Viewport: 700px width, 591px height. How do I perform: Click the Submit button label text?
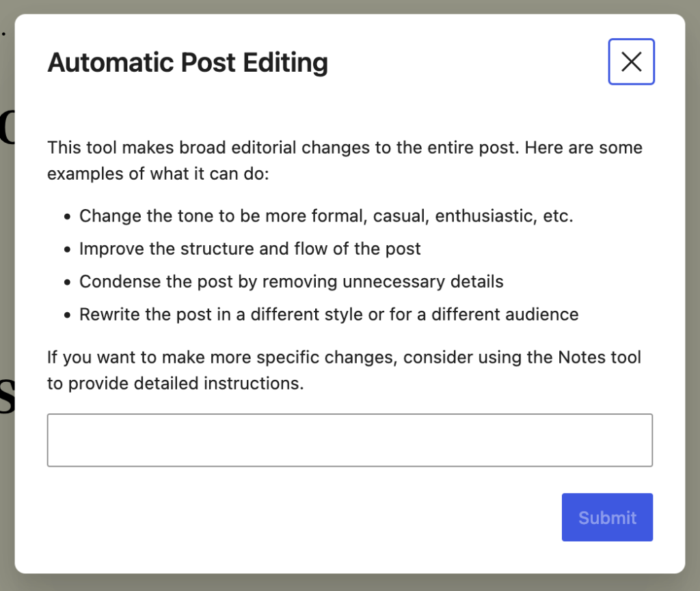tap(607, 517)
